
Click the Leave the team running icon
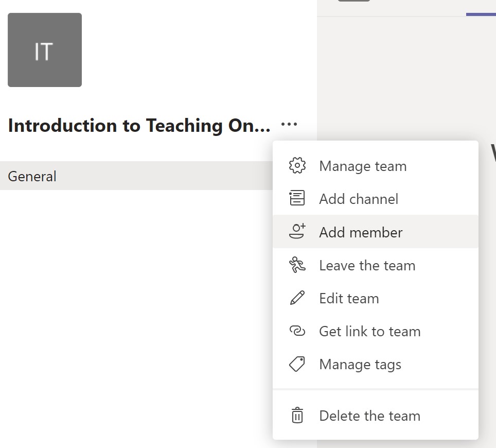[296, 265]
